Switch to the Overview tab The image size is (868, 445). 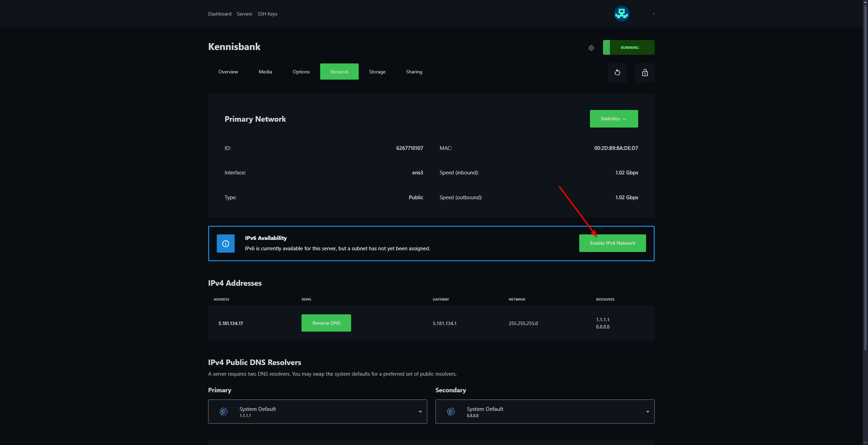click(x=228, y=72)
